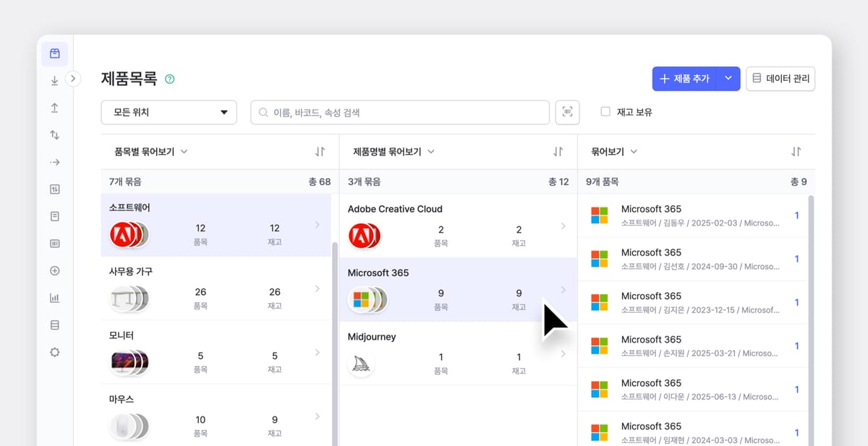Open the settings gear in the sidebar
The image size is (868, 446).
54,352
